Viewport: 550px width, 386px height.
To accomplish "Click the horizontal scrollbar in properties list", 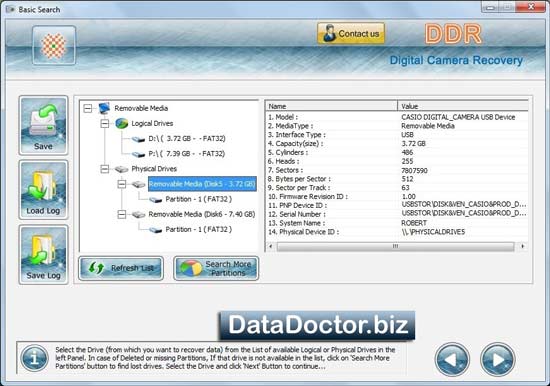I will [x=396, y=246].
